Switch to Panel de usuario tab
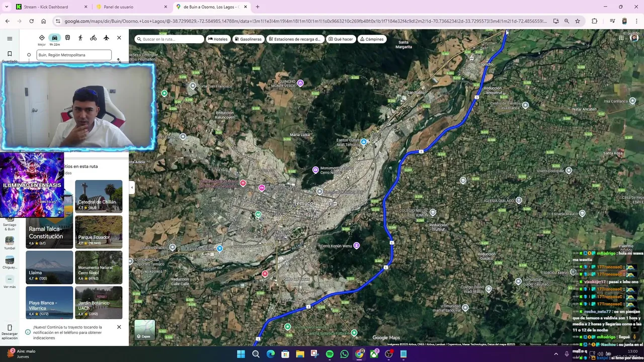Image resolution: width=644 pixels, height=362 pixels. (x=131, y=7)
